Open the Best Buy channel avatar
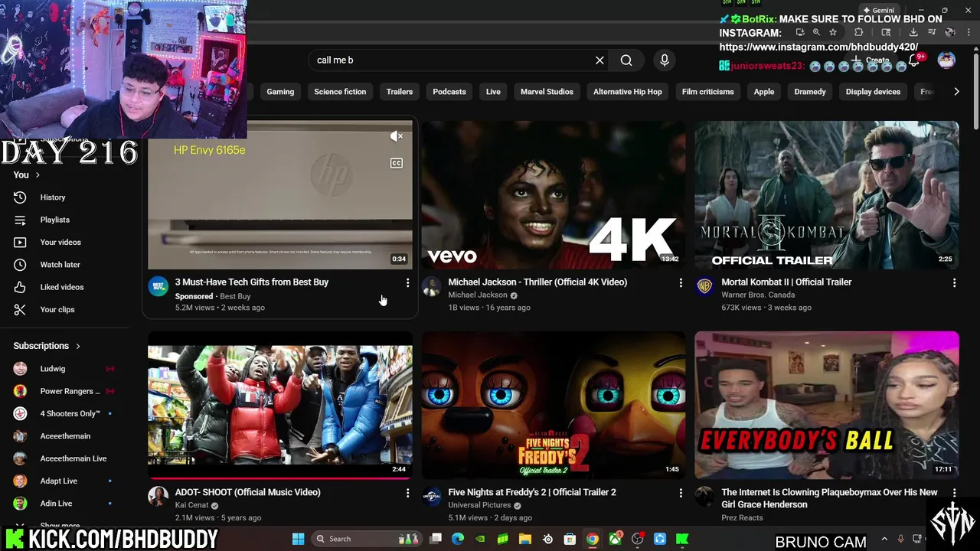980x551 pixels. pos(158,286)
